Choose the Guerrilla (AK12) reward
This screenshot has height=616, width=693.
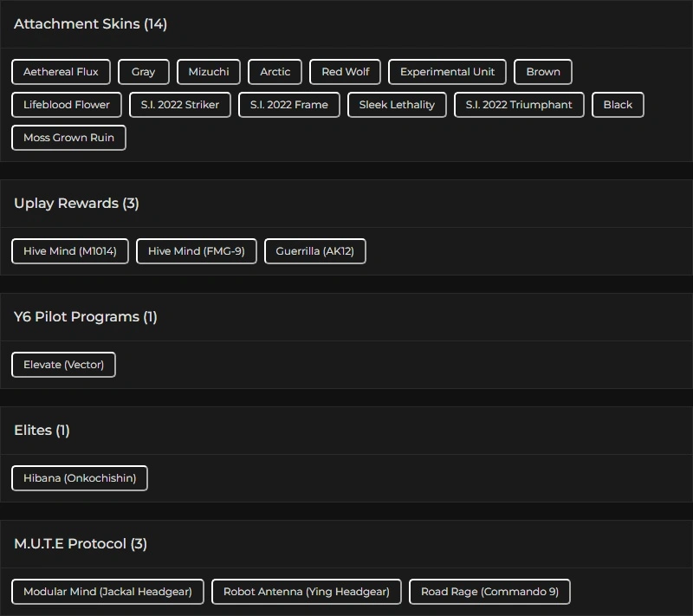(x=315, y=251)
